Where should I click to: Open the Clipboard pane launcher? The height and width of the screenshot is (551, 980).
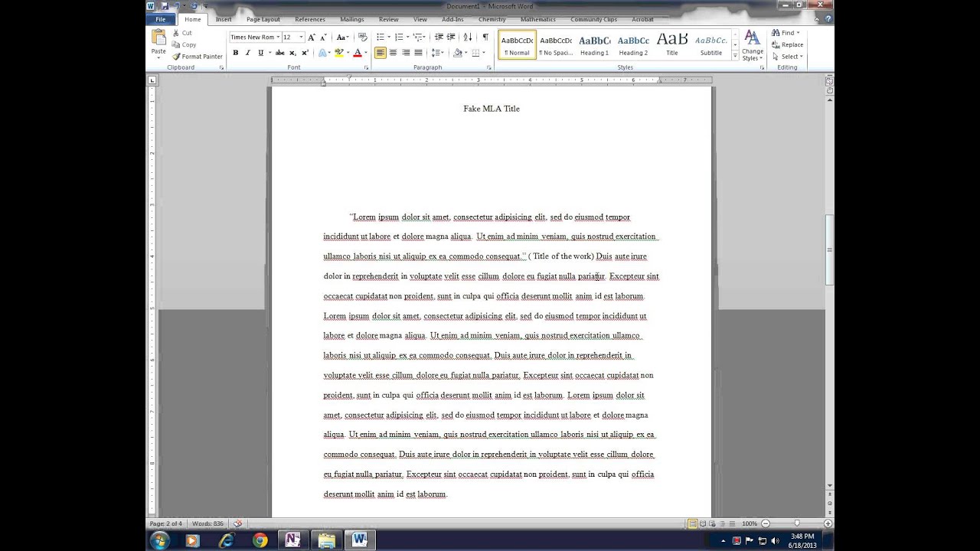click(x=222, y=67)
